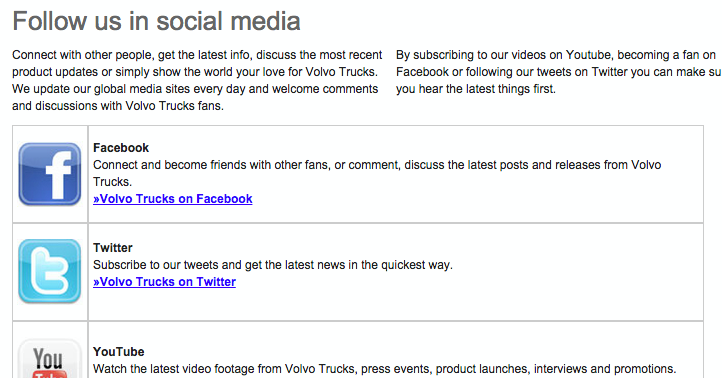The height and width of the screenshot is (378, 722).
Task: Click the "By subscribing to our videos" paragraph
Action: tap(559, 72)
